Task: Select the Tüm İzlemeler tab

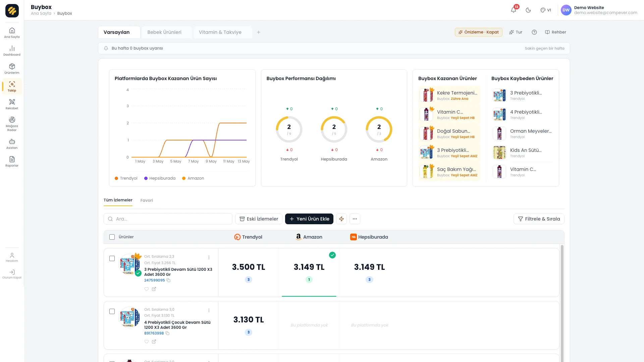Action: (118, 200)
